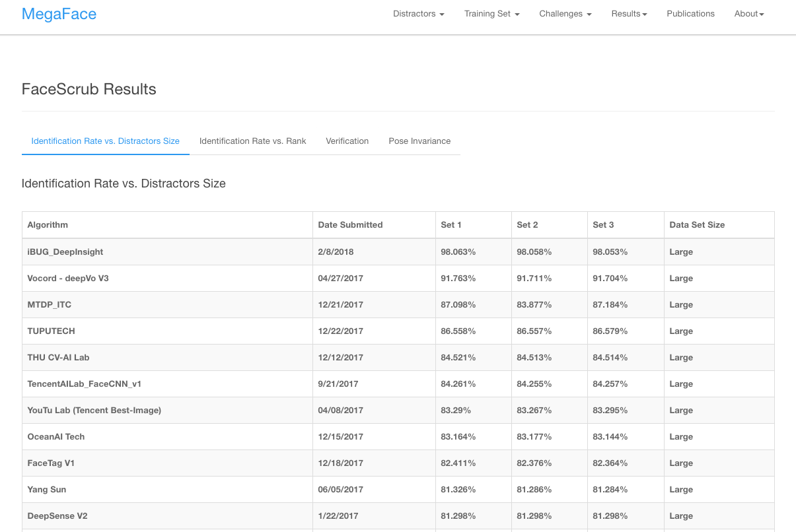The image size is (796, 532).
Task: Click the TencentAILab_FaceCNN_v1 entry
Action: pos(85,384)
